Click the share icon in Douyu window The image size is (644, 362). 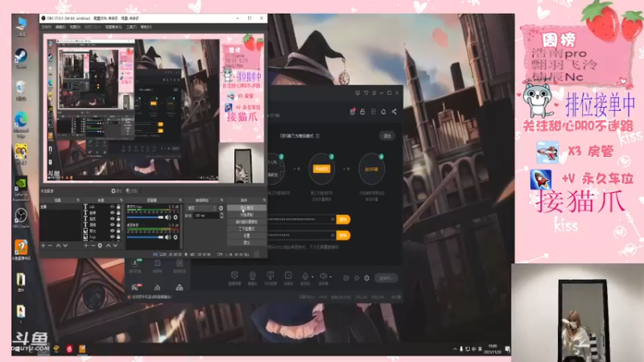tap(394, 112)
